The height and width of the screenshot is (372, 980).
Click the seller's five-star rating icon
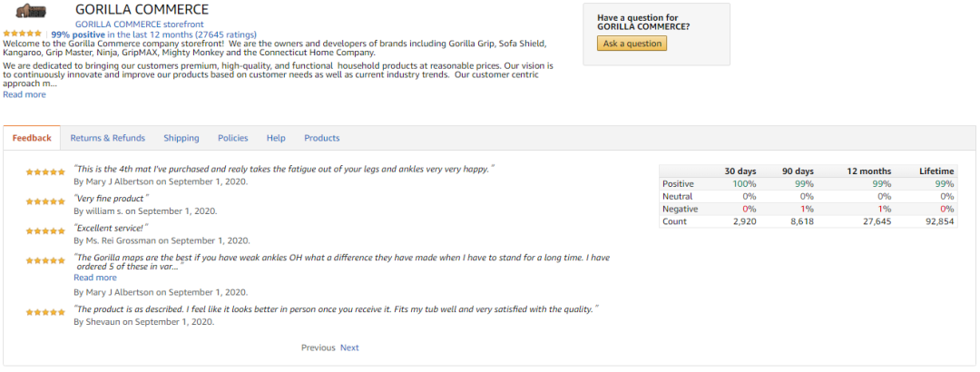click(x=23, y=34)
